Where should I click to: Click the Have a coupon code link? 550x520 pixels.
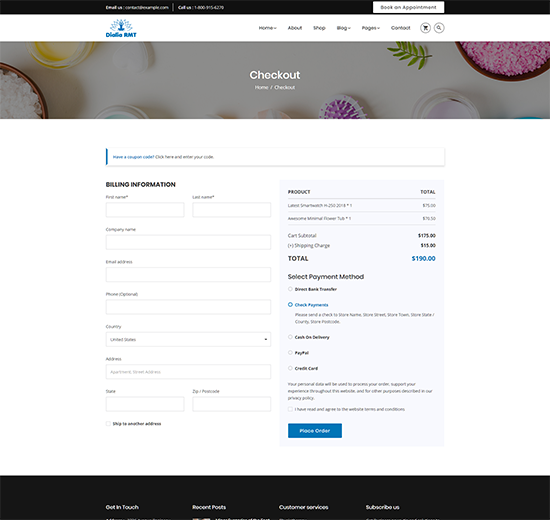(133, 157)
